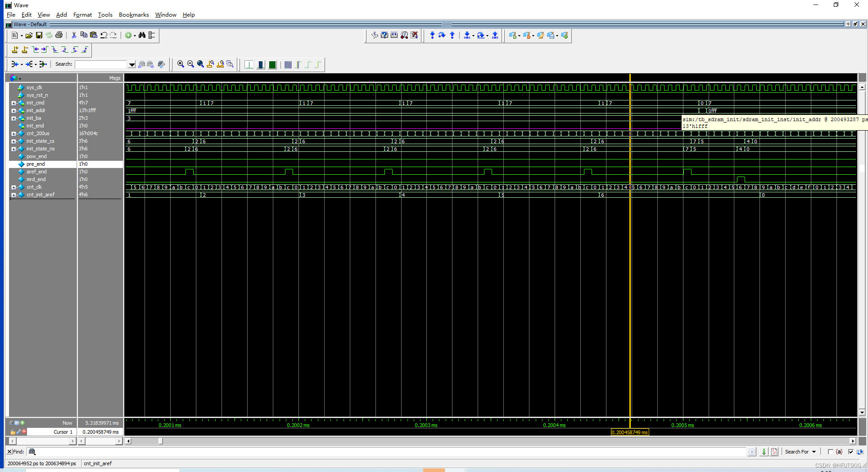Expand the init_ba signal bus
This screenshot has width=868, height=472.
click(14, 118)
